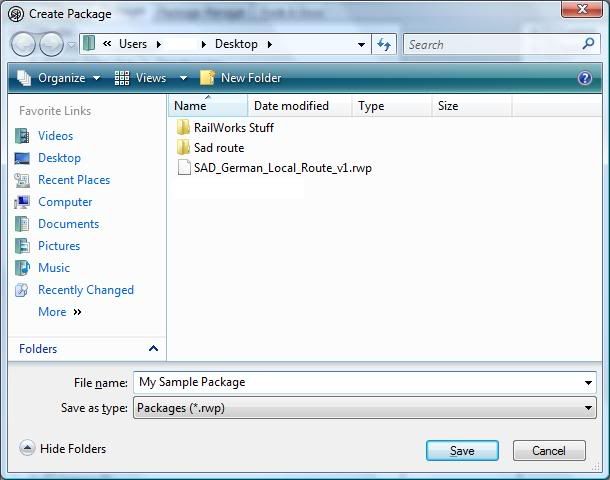Viewport: 610px width, 480px height.
Task: Click the Recently Changed search folder
Action: 85,290
